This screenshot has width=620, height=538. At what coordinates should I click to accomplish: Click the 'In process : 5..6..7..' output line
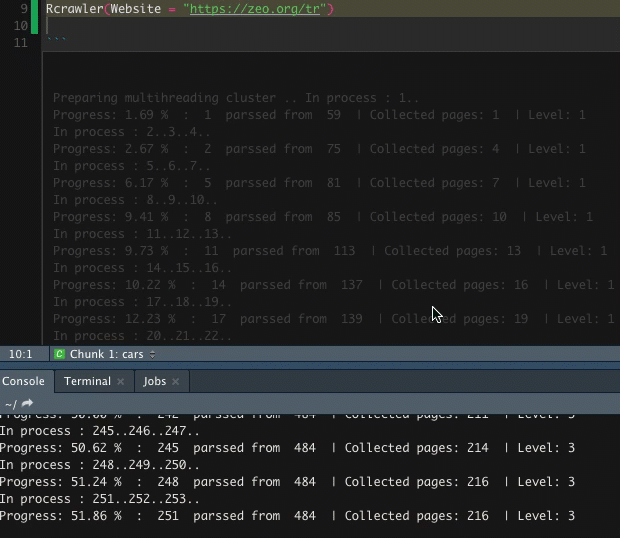(132, 166)
